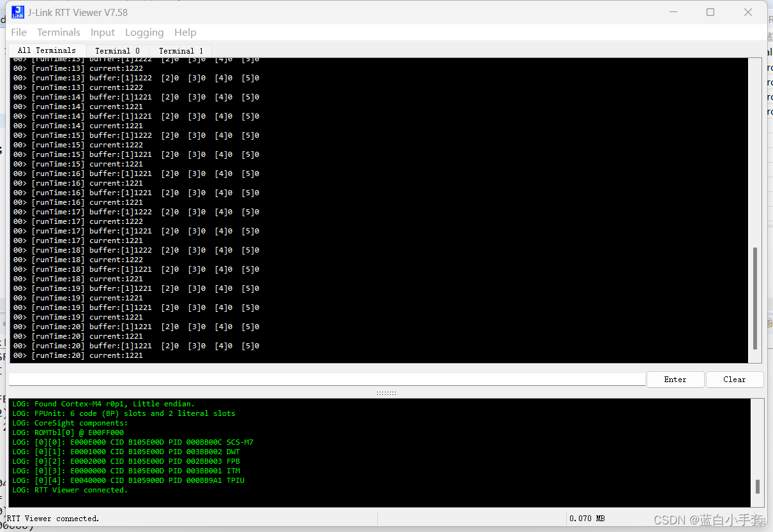Open the Logging menu
This screenshot has width=773, height=532.
(x=144, y=32)
